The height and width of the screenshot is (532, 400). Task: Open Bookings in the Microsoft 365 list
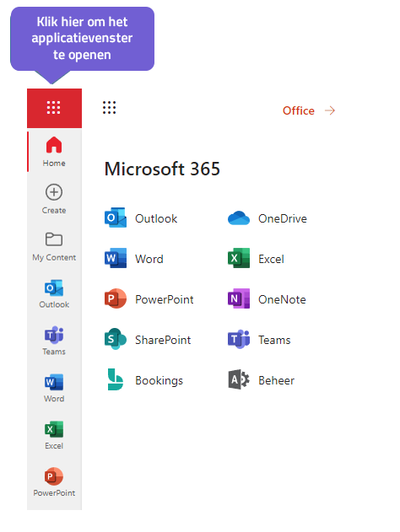pyautogui.click(x=144, y=379)
